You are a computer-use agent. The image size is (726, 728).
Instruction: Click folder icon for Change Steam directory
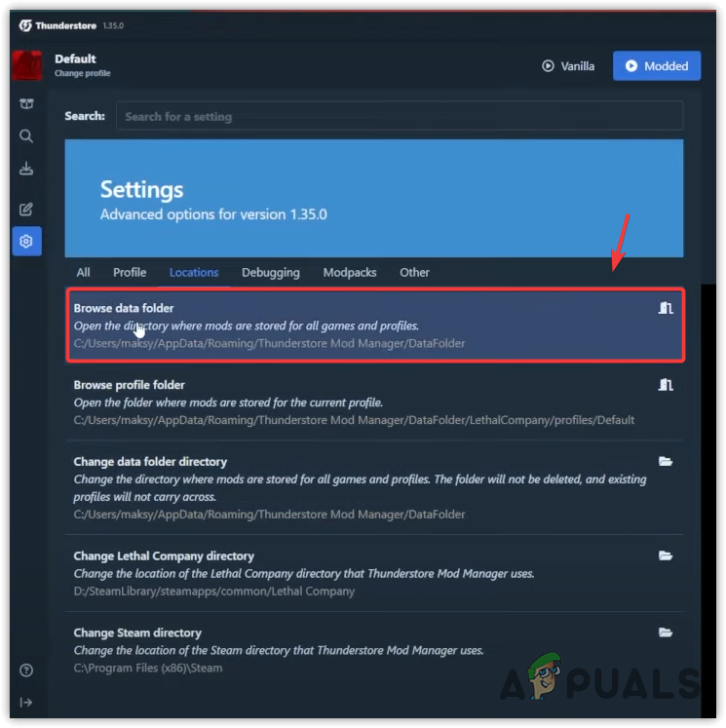tap(666, 632)
